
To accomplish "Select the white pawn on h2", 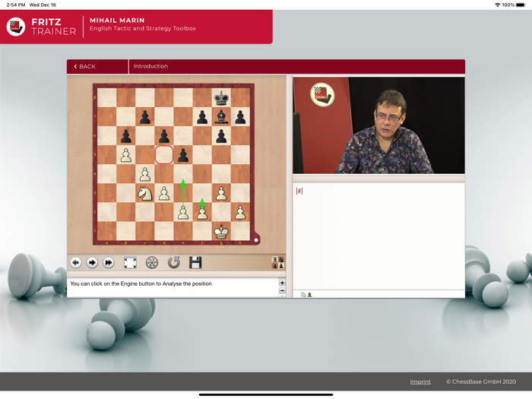I will tap(240, 212).
